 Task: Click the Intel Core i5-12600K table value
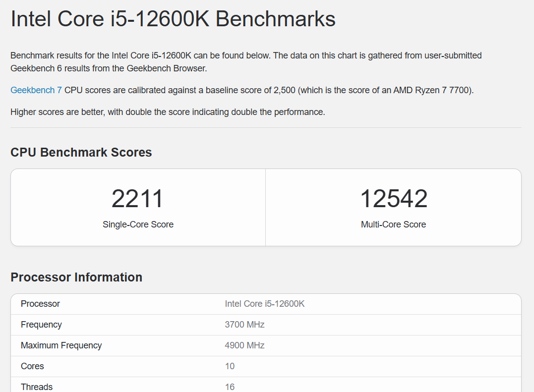point(265,304)
